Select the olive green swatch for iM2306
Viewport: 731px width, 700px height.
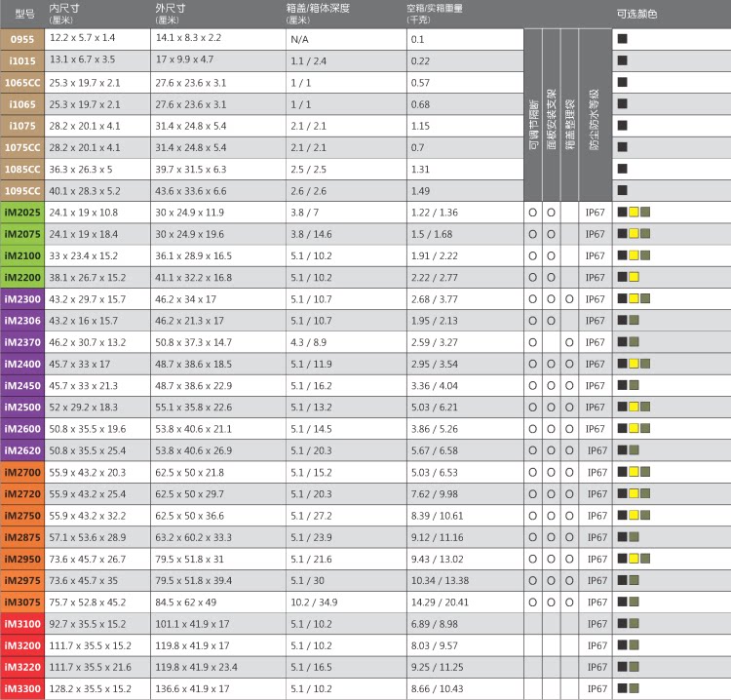click(634, 320)
